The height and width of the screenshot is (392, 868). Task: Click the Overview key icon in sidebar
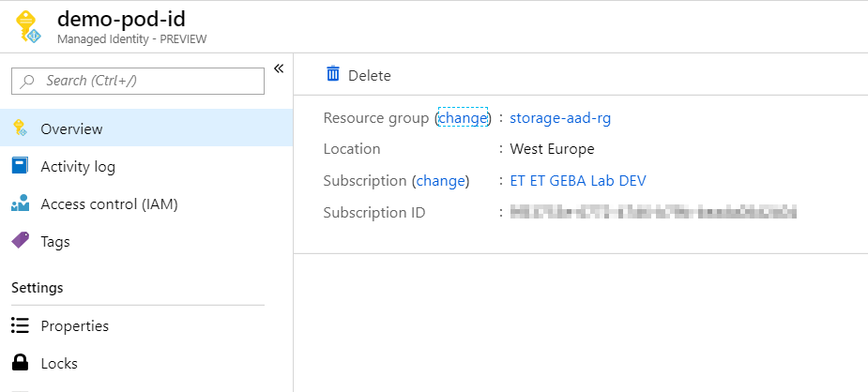click(20, 128)
